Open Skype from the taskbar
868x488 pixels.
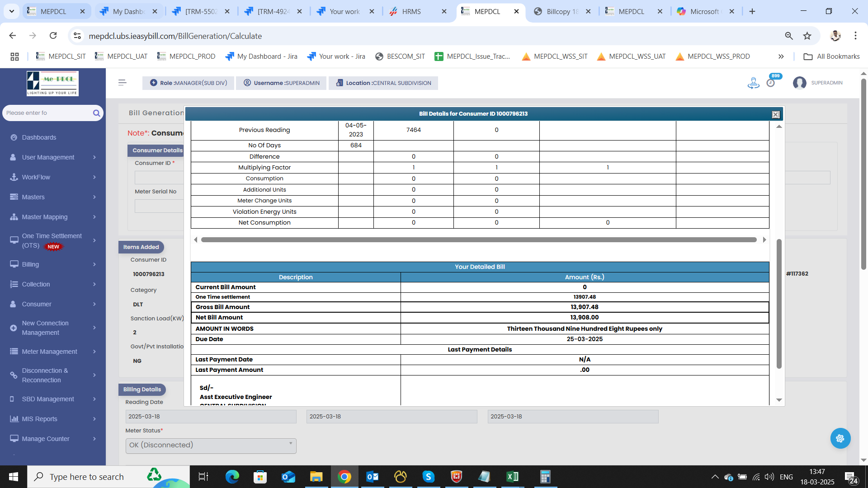coord(429,477)
